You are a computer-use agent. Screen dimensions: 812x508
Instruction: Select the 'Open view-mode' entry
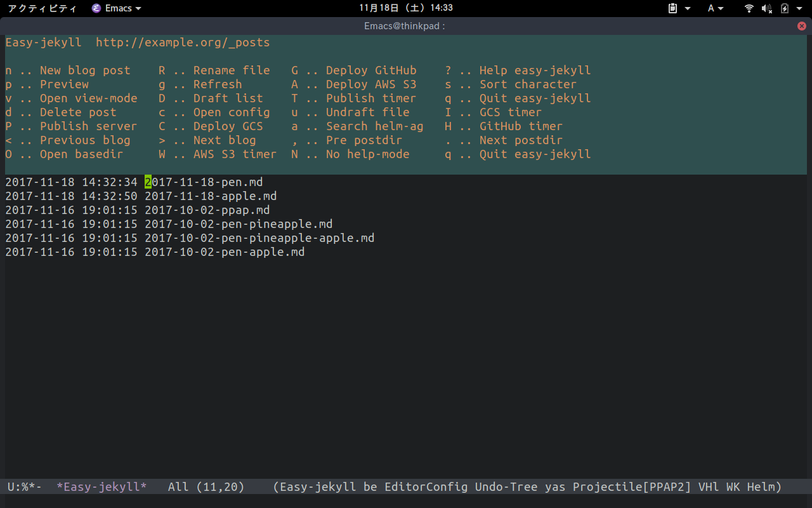click(89, 98)
